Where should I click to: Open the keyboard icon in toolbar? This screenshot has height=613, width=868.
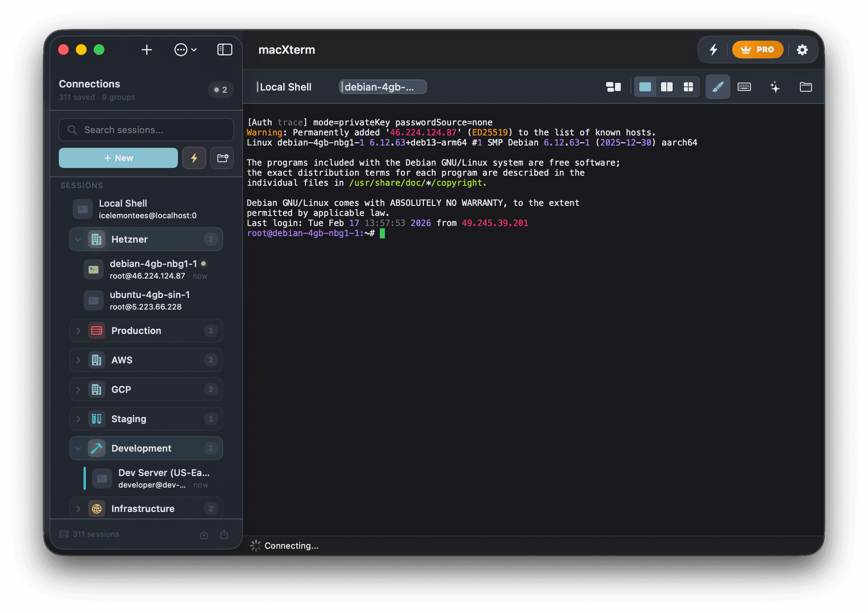tap(744, 87)
